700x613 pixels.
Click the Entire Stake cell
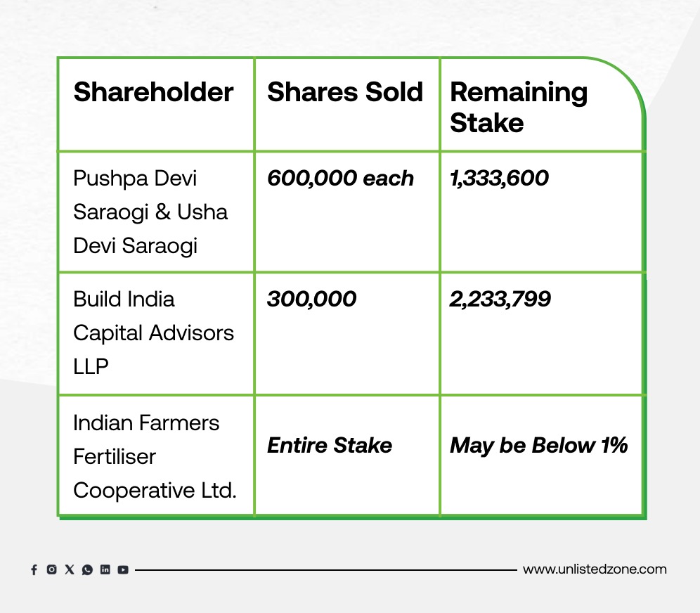[x=330, y=445]
